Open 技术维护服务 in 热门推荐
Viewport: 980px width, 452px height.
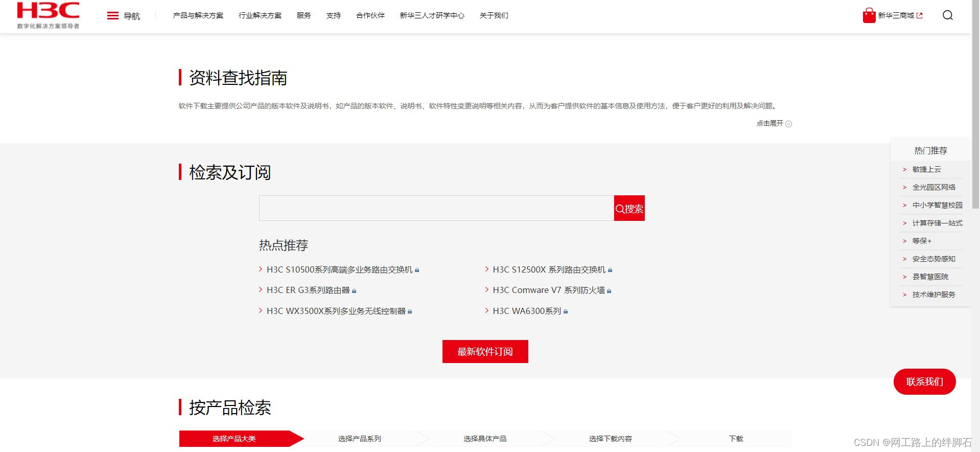click(x=934, y=295)
